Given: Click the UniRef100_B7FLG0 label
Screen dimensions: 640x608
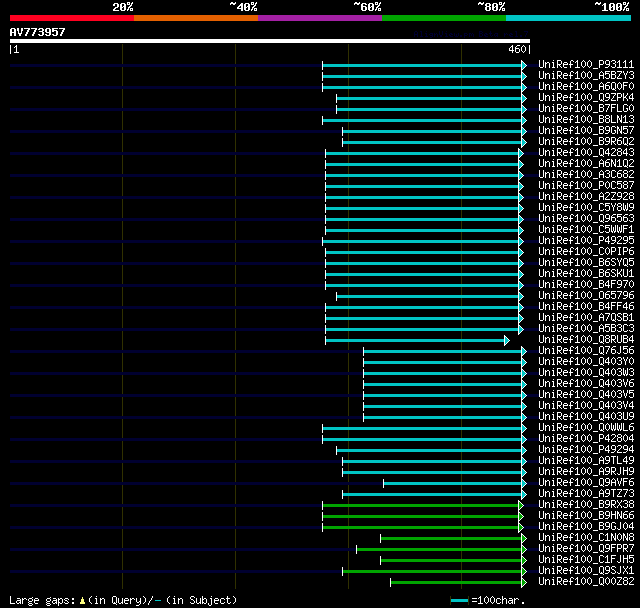Looking at the screenshot, I should pos(586,109).
